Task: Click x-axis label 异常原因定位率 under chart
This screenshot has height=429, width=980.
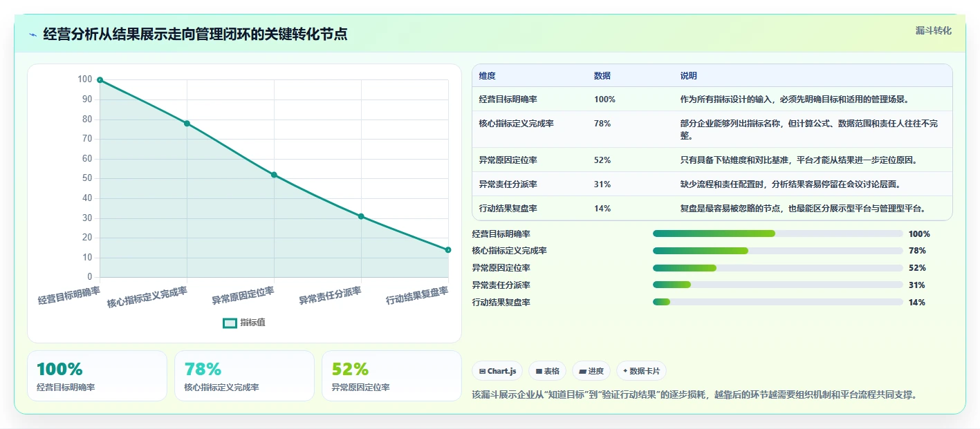Action: pyautogui.click(x=243, y=296)
